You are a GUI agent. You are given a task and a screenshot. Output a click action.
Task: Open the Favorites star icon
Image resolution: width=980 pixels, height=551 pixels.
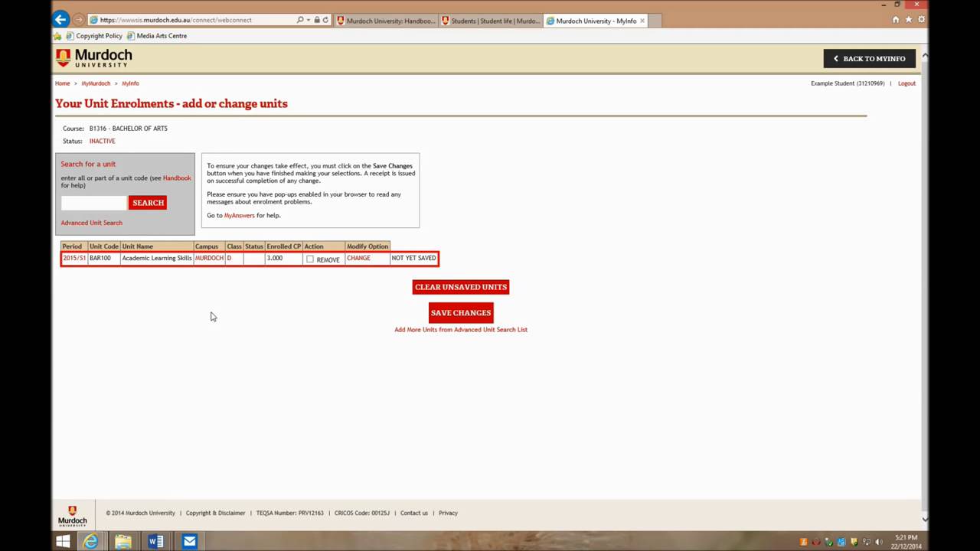[x=909, y=20]
